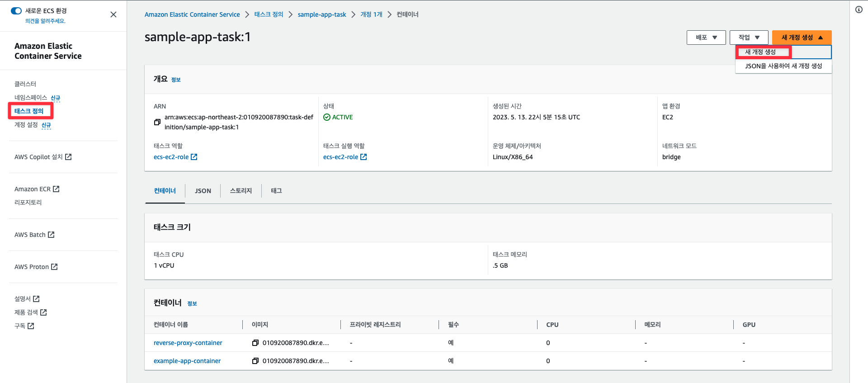Open Namespaces in the sidebar

31,98
